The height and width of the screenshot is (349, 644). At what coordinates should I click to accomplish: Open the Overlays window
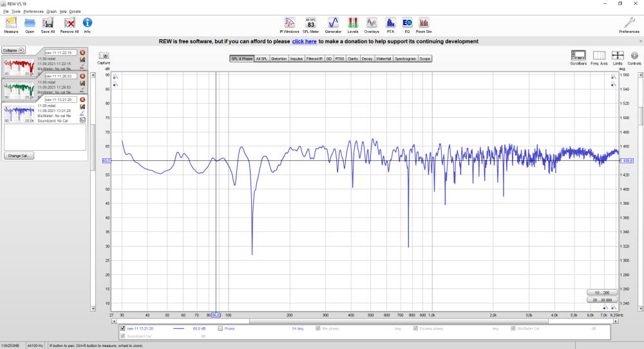[372, 25]
